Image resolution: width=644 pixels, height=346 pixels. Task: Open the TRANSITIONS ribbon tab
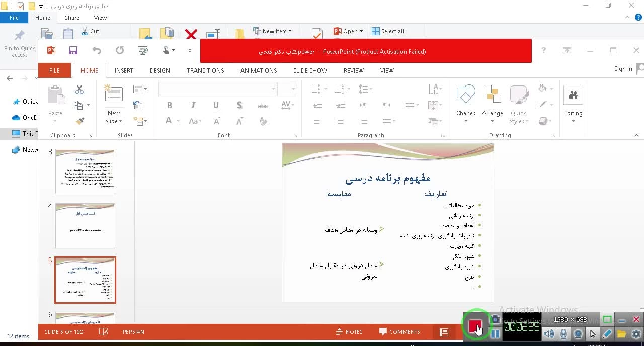coord(205,71)
